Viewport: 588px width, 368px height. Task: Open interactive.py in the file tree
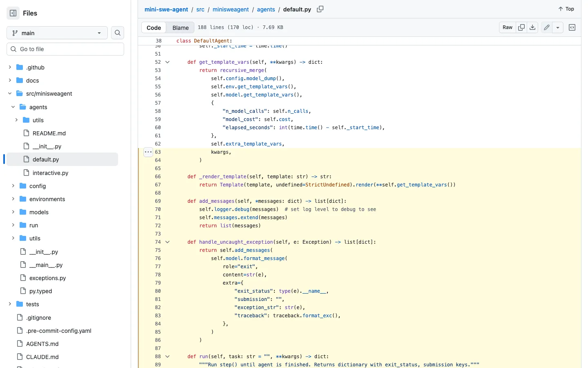click(50, 173)
